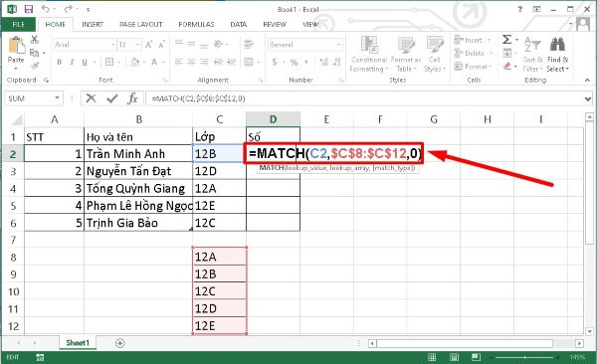This screenshot has height=364, width=597.
Task: Click cell containing Trần Minh Anh
Action: coord(138,154)
